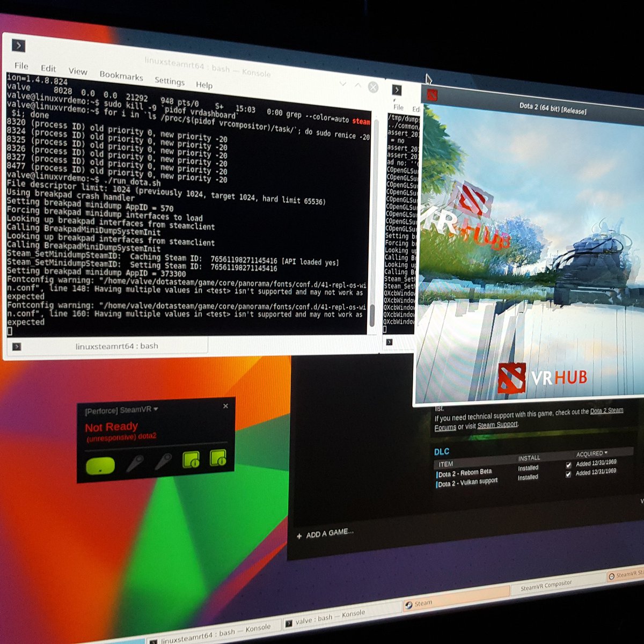
Task: Click the INSTALL column header in DLC table
Action: (529, 458)
